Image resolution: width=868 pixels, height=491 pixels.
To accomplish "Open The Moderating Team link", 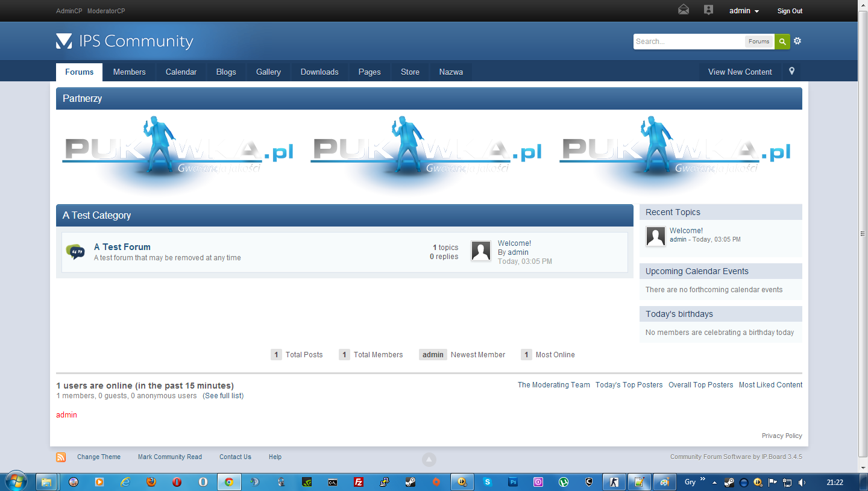I will 554,385.
